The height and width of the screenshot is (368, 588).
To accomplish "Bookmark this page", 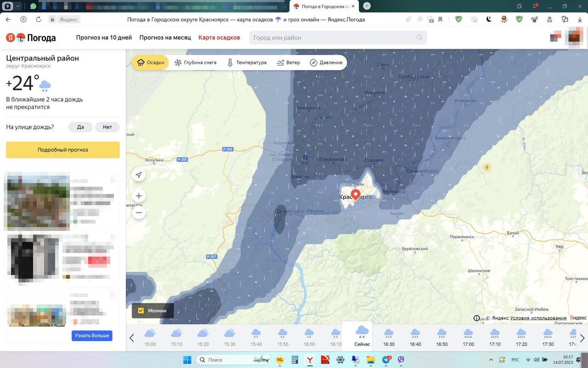I will [x=440, y=19].
